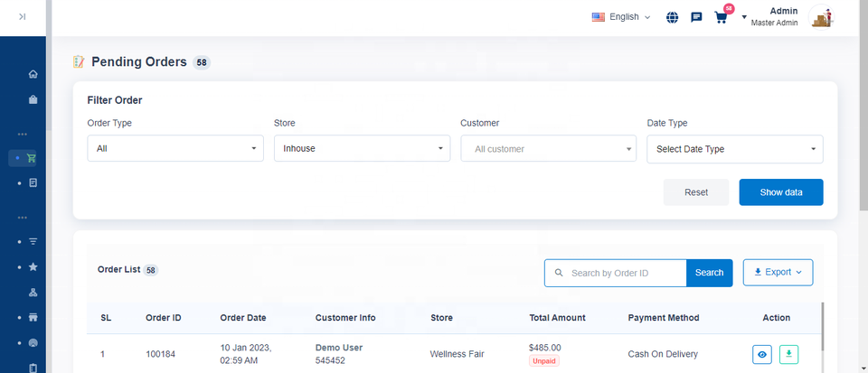Screen dimensions: 868x373
Task: View details of order 100184
Action: pyautogui.click(x=762, y=355)
